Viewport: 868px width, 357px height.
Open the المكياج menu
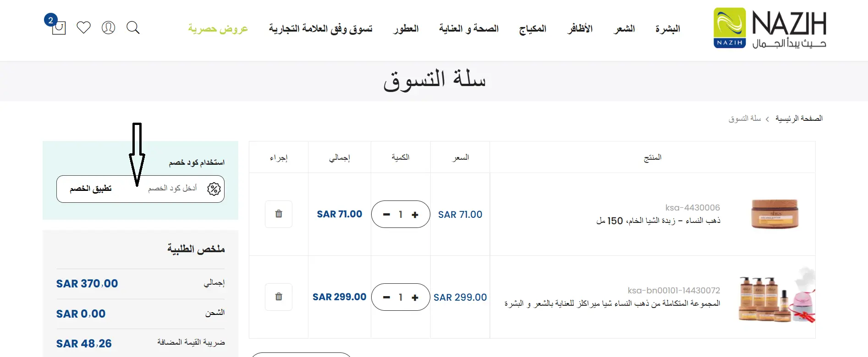point(533,29)
